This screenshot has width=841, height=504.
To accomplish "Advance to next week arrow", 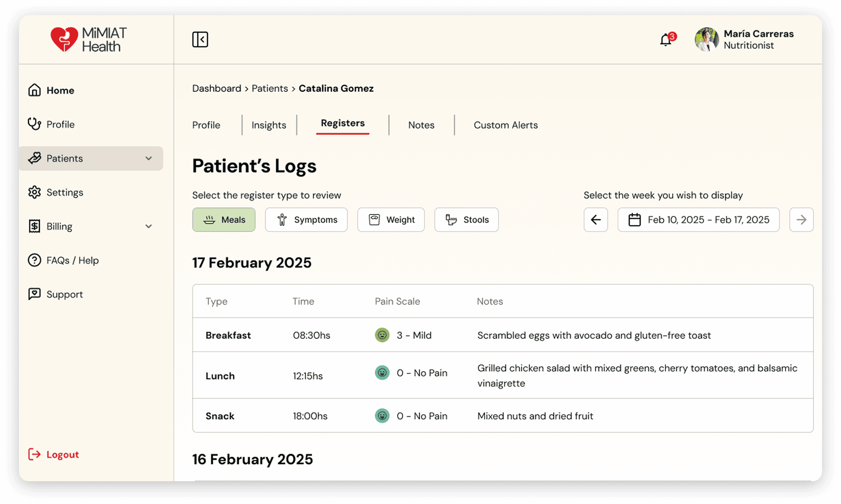I will (801, 220).
